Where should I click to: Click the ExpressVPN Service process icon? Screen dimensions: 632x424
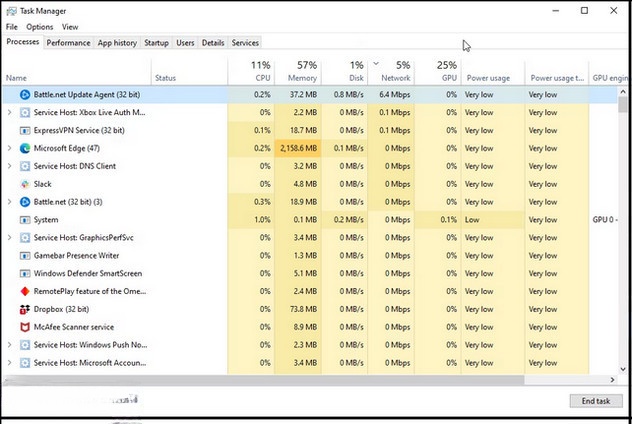point(25,131)
